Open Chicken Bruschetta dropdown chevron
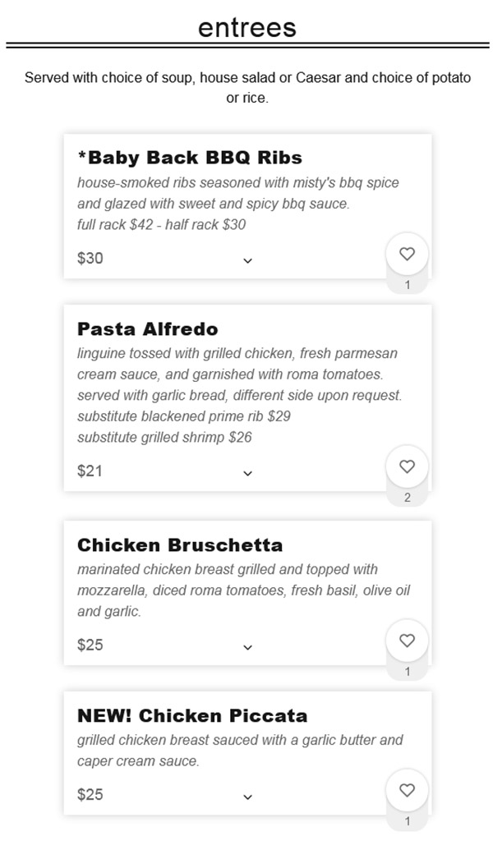493x868 pixels. [247, 647]
